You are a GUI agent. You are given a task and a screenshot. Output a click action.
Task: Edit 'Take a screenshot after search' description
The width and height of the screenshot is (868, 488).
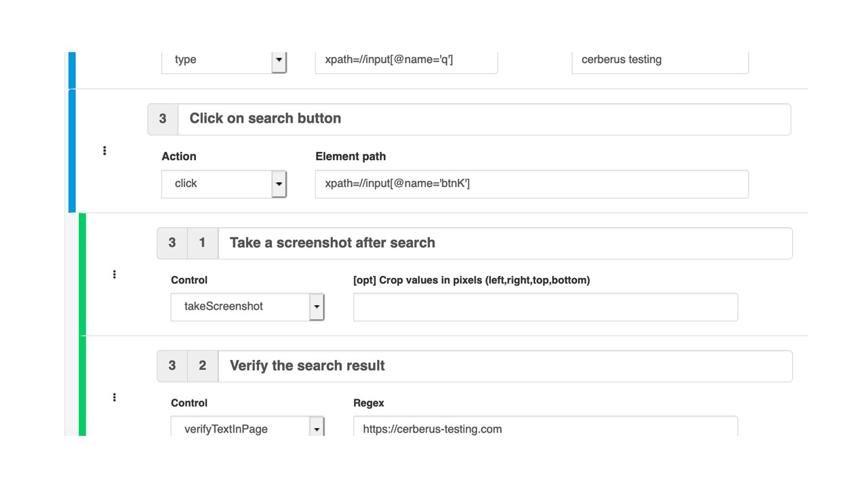coord(504,243)
